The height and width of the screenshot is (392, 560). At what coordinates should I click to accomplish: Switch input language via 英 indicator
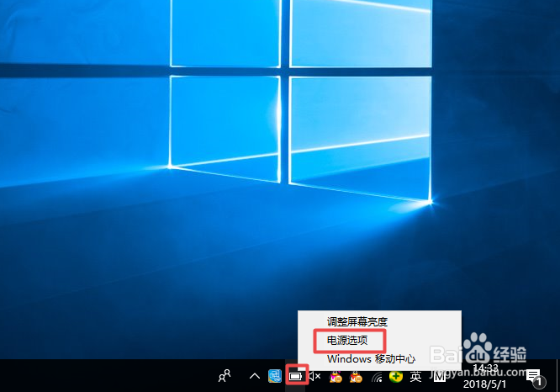[415, 376]
